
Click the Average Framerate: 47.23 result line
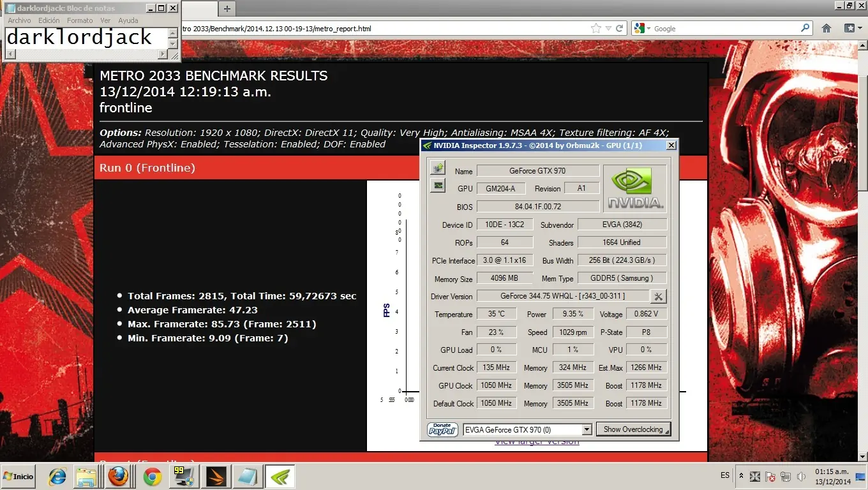tap(192, 310)
